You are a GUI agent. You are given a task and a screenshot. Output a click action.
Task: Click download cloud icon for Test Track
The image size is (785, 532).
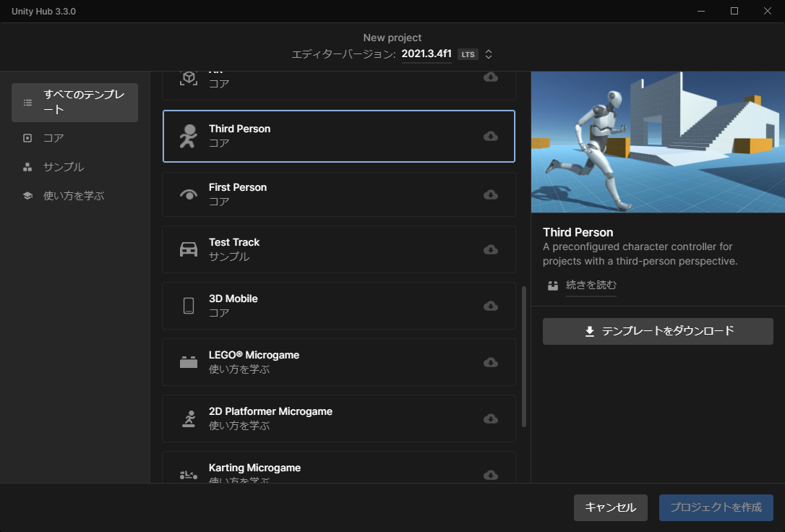(491, 249)
